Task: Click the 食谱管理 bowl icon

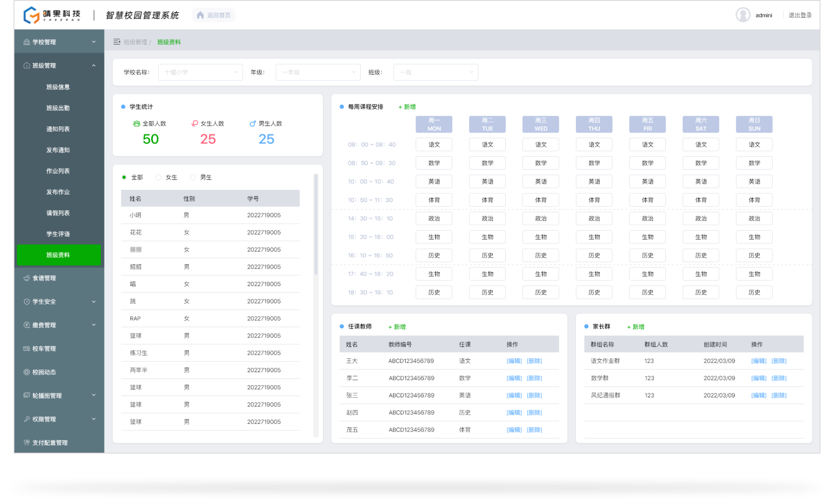Action: tap(27, 278)
